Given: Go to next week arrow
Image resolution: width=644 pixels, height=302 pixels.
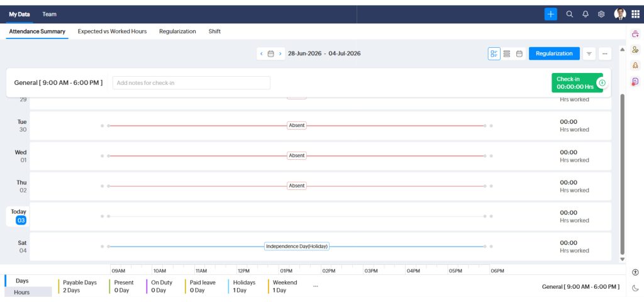Looking at the screenshot, I should click(x=280, y=53).
